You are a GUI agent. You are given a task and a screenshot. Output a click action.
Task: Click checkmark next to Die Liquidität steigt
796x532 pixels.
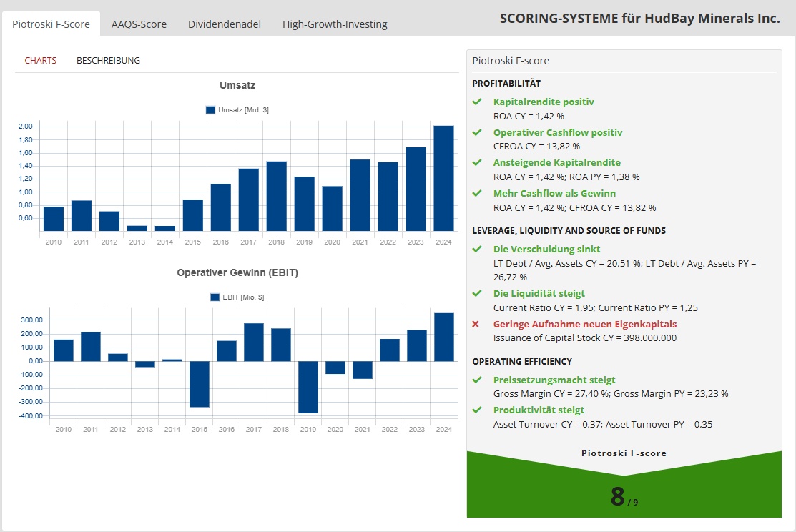tap(477, 294)
